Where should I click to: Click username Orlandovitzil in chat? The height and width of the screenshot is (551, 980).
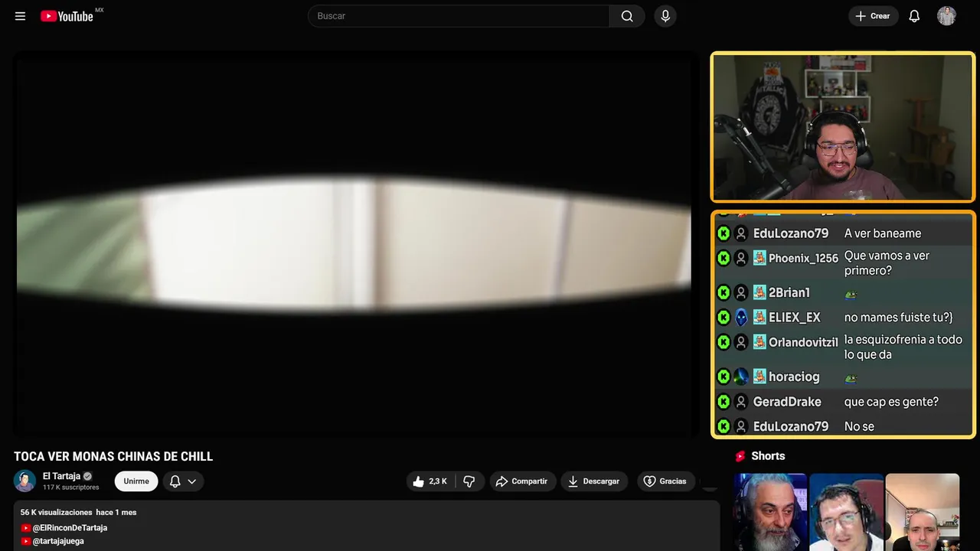(803, 342)
